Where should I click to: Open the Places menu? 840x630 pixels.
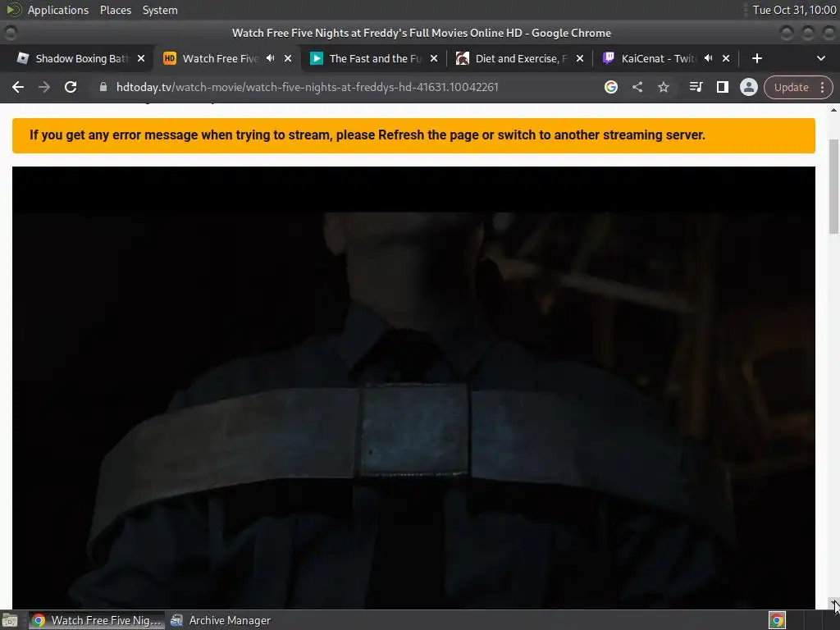coord(115,10)
